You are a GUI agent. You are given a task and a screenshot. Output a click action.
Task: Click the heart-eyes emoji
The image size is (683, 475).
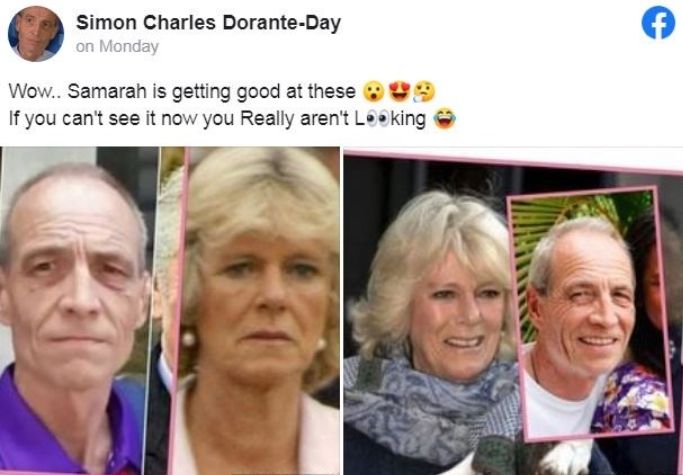[x=399, y=92]
